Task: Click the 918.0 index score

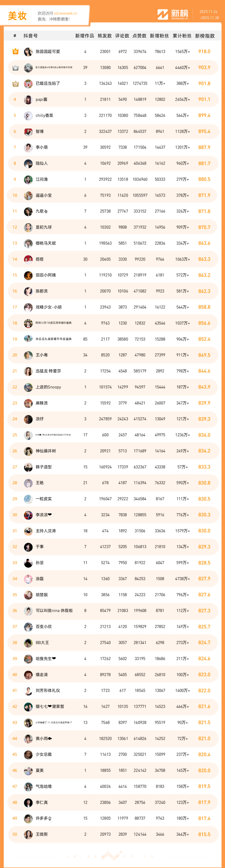Action: 204,52
